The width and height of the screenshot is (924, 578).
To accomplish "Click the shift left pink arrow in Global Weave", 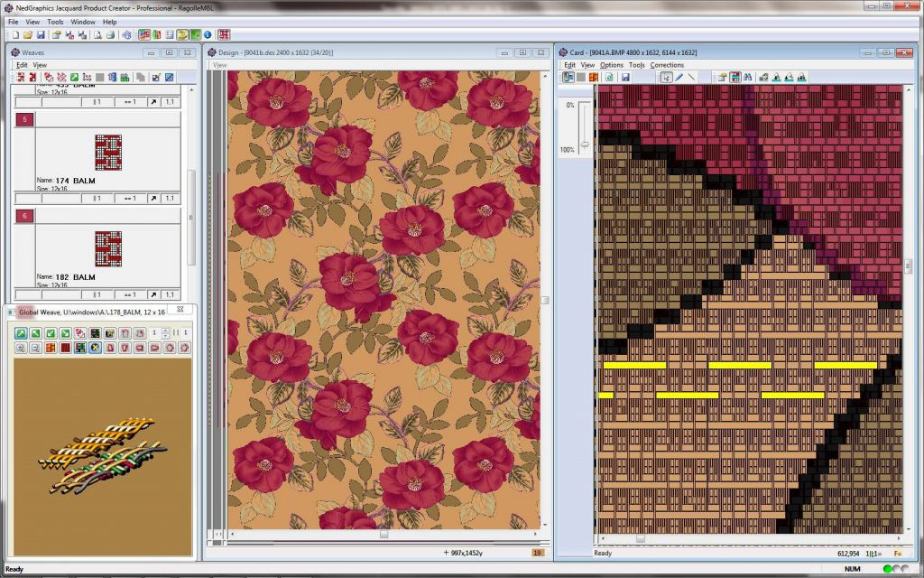I will click(139, 348).
